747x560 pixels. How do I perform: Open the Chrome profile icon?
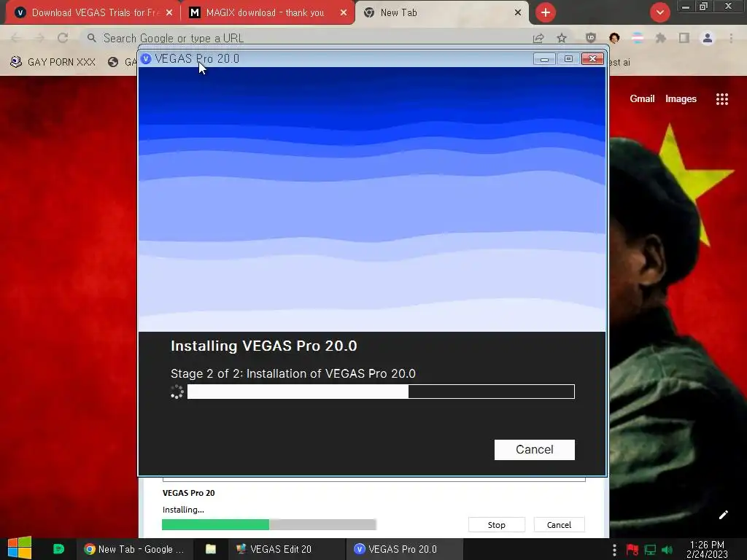(708, 38)
